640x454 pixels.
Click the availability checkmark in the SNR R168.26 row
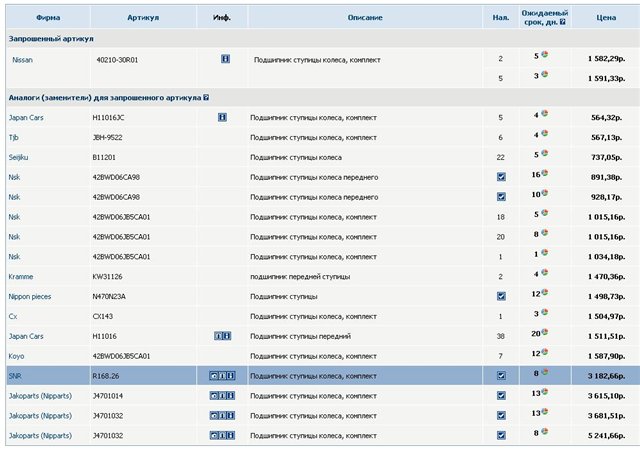[501, 376]
